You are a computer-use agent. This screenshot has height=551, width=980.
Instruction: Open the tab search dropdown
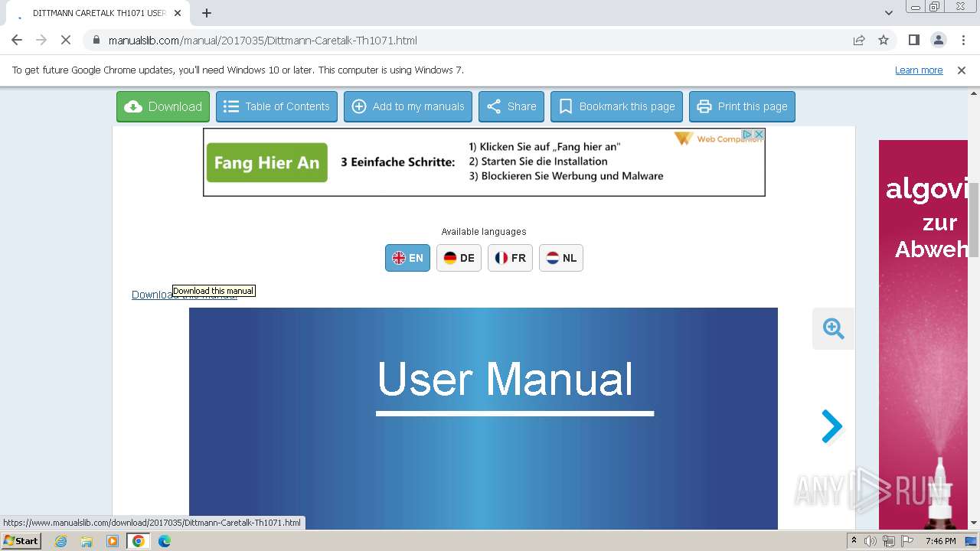889,13
